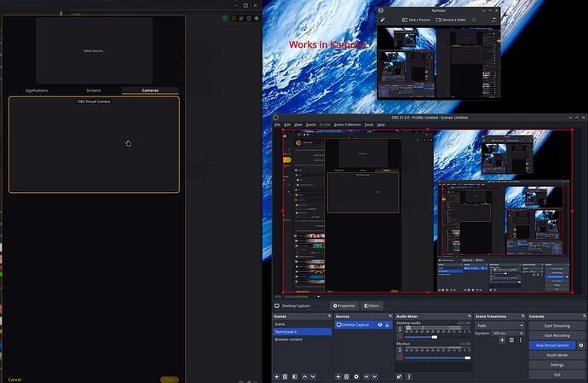The height and width of the screenshot is (383, 588).
Task: Delete the source using Sources trash icon
Action: click(347, 377)
